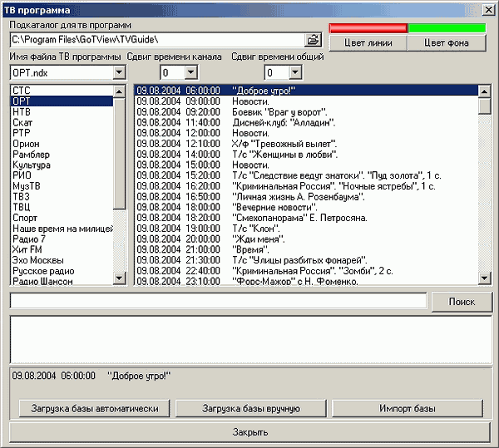The width and height of the screenshot is (499, 448).
Task: Expand the general time shift dropdown
Action: click(294, 73)
